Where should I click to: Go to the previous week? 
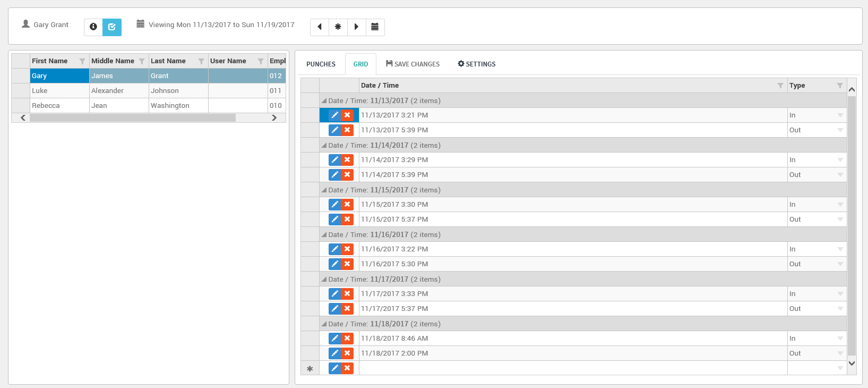coord(320,27)
